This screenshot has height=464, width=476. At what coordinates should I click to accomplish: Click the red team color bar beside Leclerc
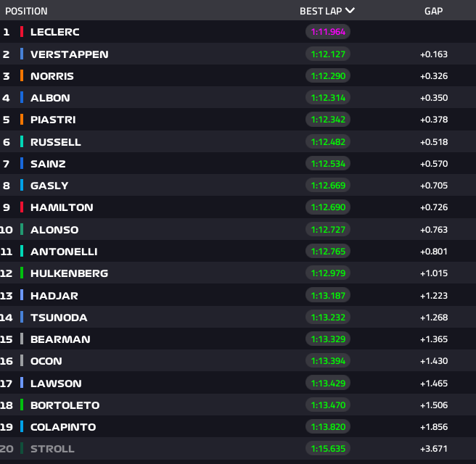point(22,32)
